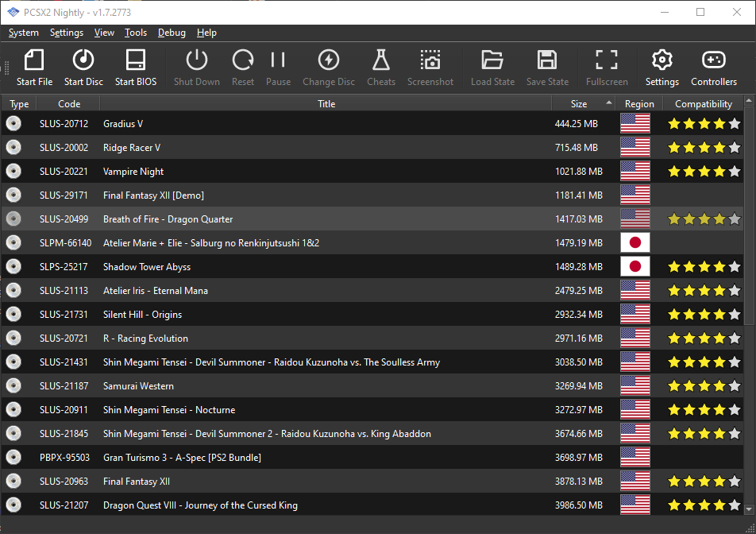This screenshot has height=534, width=756.
Task: Sort the list by Region header
Action: pos(638,103)
